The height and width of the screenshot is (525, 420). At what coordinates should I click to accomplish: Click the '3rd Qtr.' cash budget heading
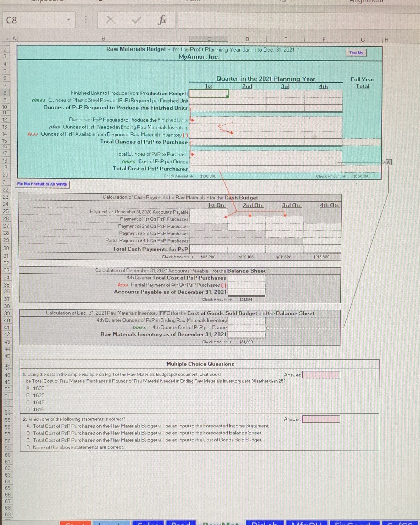pos(292,205)
